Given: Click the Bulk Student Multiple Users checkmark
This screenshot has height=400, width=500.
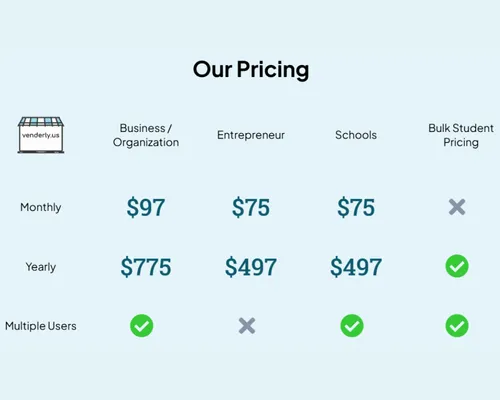Looking at the screenshot, I should click(x=457, y=326).
